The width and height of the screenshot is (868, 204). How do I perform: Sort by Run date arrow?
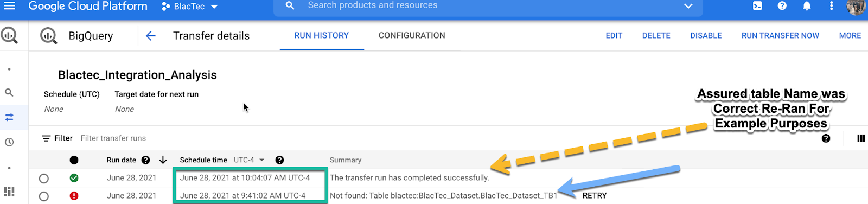point(163,160)
